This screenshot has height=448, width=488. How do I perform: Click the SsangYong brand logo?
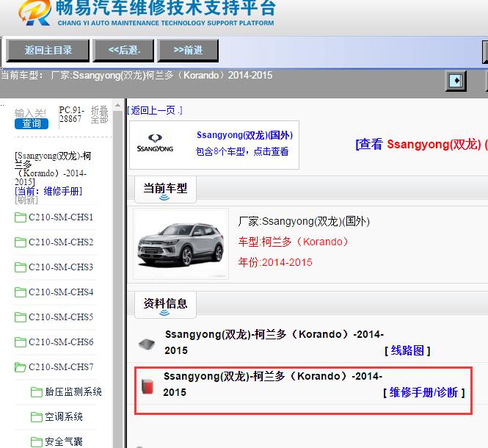pyautogui.click(x=155, y=143)
